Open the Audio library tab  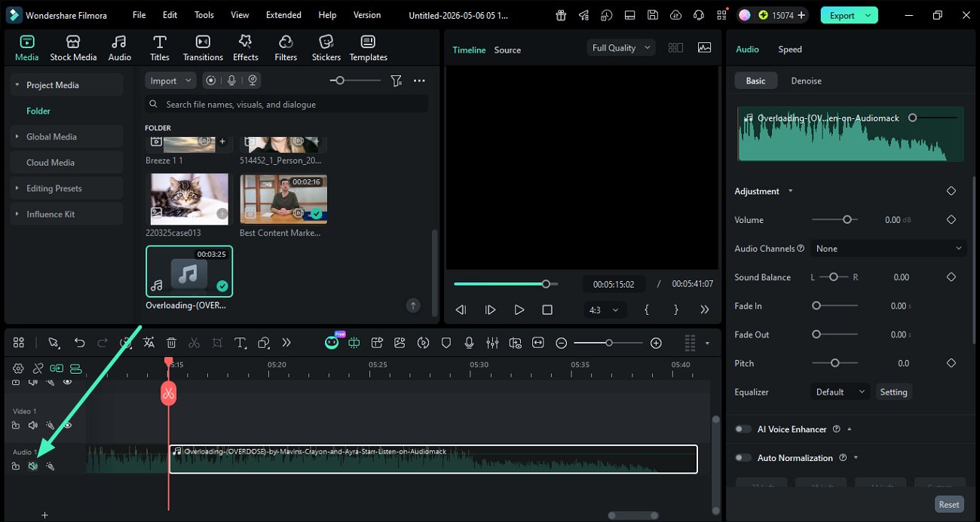pyautogui.click(x=119, y=48)
